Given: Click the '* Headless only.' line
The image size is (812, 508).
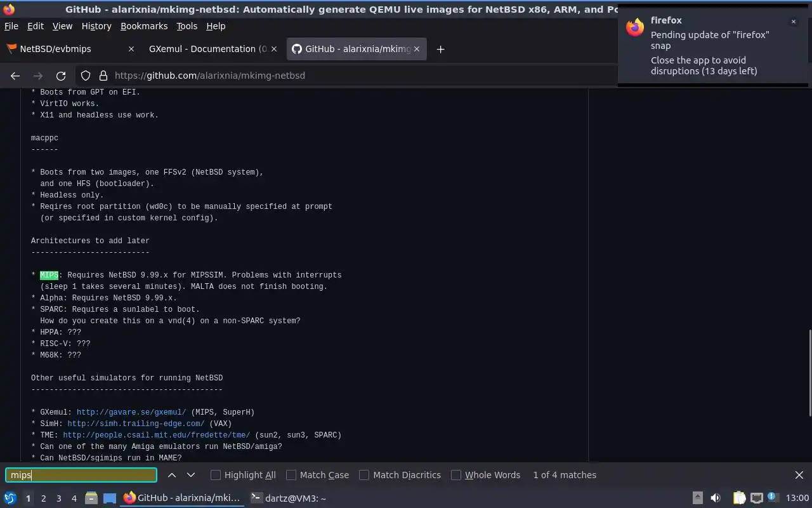Looking at the screenshot, I should pyautogui.click(x=67, y=195).
